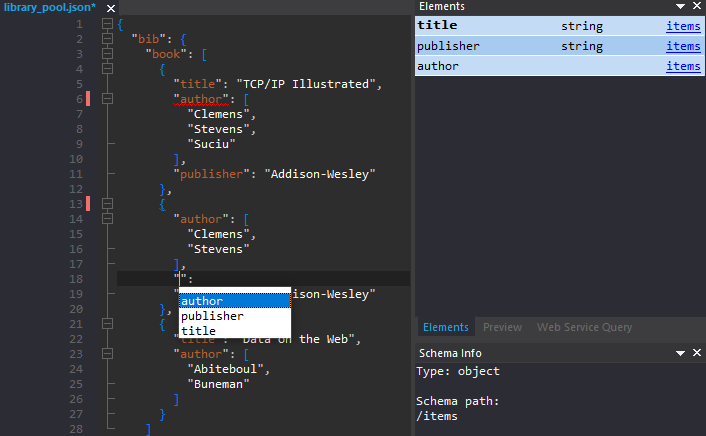This screenshot has height=436, width=706.
Task: Select the library_pool.json file tab
Action: pyautogui.click(x=50, y=7)
